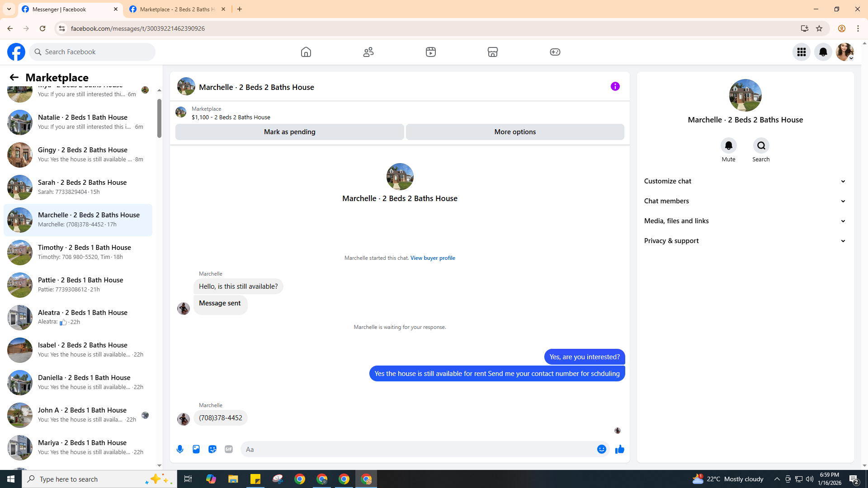Toggle conversation information panel icon

tap(615, 86)
